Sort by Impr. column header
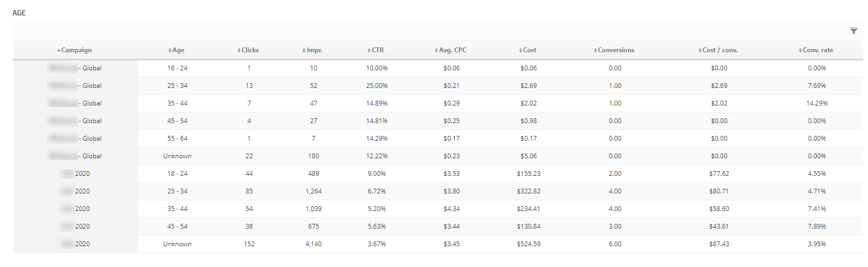Viewport: 868px width, 267px height. point(314,50)
